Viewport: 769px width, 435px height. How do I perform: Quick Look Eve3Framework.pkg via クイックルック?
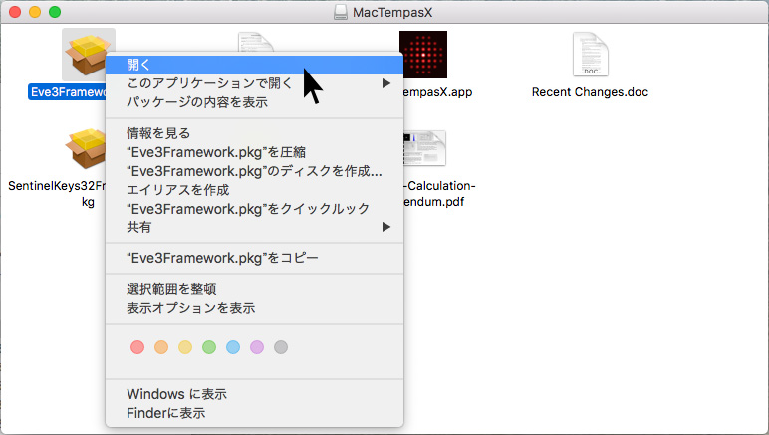tap(248, 209)
